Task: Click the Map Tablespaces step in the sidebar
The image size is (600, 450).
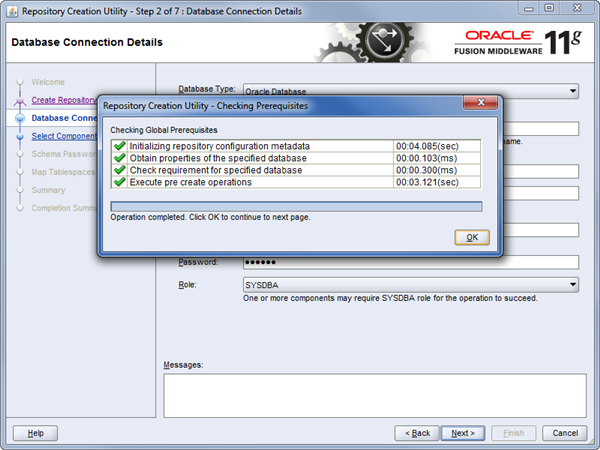Action: (x=63, y=172)
